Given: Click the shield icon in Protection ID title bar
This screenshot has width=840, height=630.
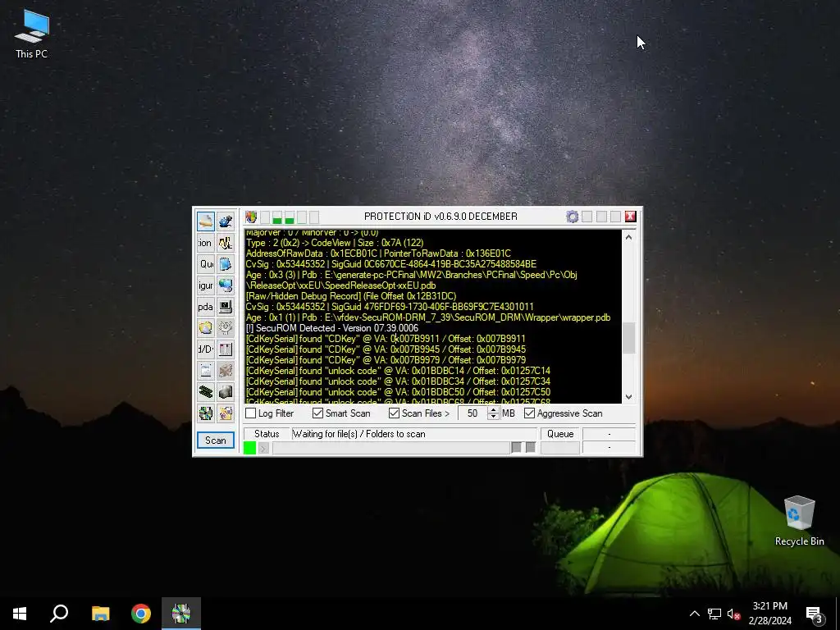Looking at the screenshot, I should [x=251, y=217].
